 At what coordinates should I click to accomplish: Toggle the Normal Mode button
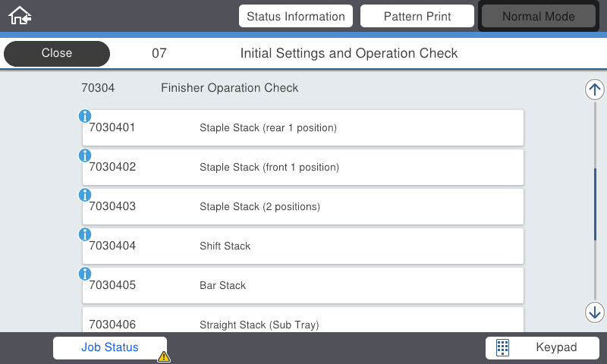coord(539,16)
